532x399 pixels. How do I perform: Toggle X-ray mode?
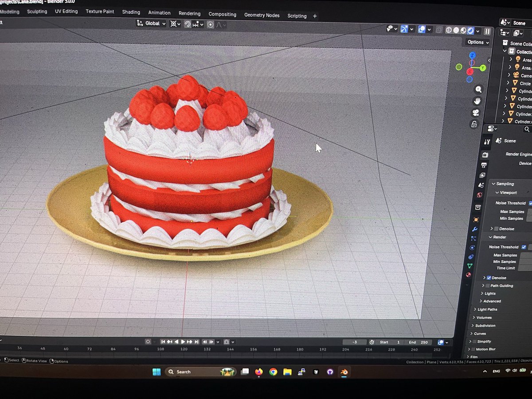click(x=439, y=30)
